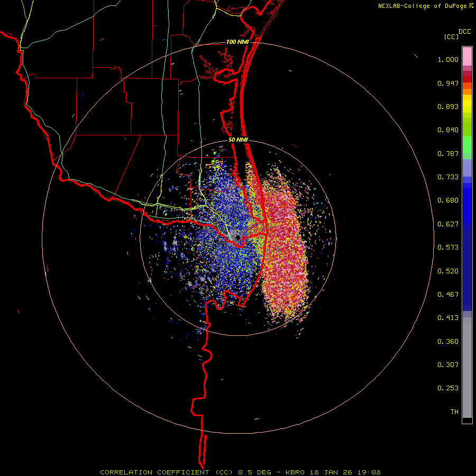Select the 0.787 scale value

(x=448, y=153)
